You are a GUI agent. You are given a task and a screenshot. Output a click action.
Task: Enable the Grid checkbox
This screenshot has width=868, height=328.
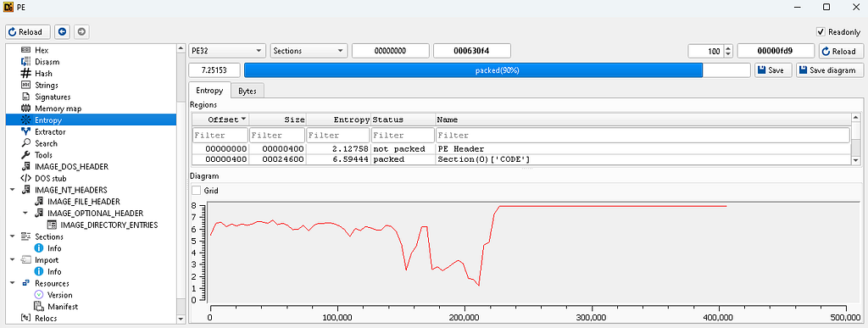pos(196,190)
